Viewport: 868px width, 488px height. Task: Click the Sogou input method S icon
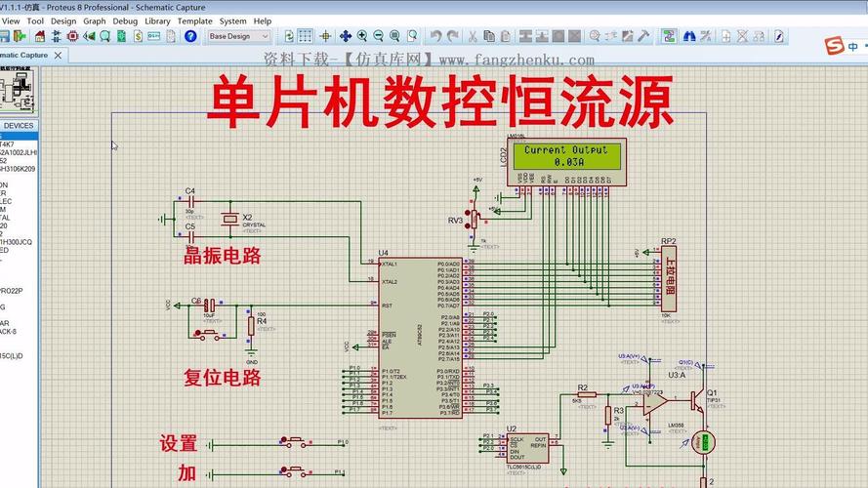pyautogui.click(x=834, y=45)
